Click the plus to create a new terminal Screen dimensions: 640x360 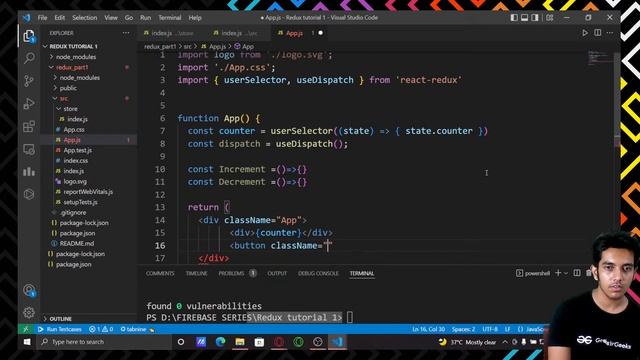pyautogui.click(x=558, y=273)
